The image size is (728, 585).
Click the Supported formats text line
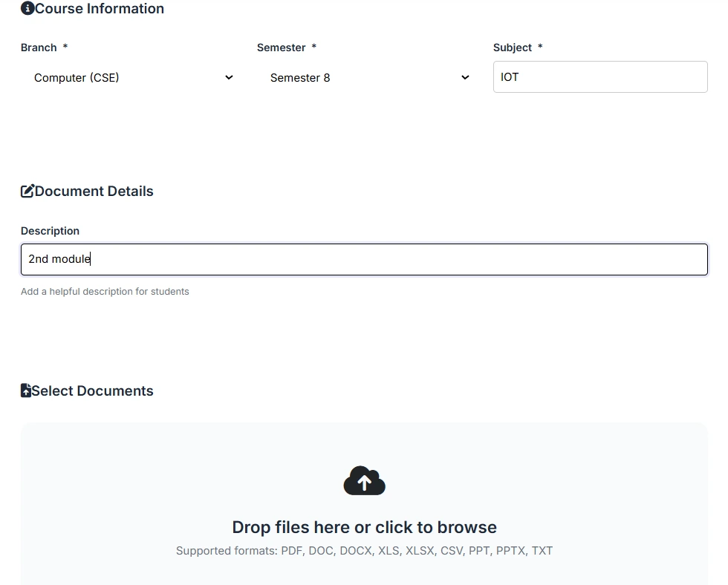tap(364, 551)
